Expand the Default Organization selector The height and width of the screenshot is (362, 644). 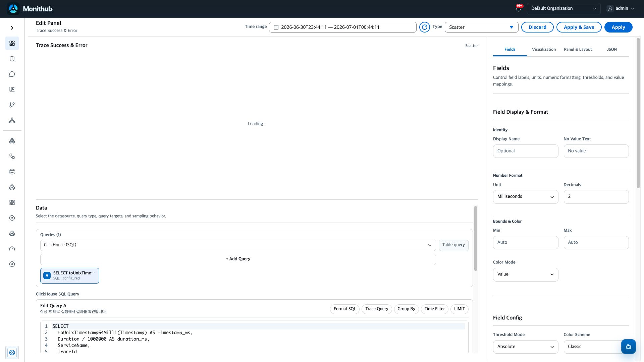coord(563,9)
